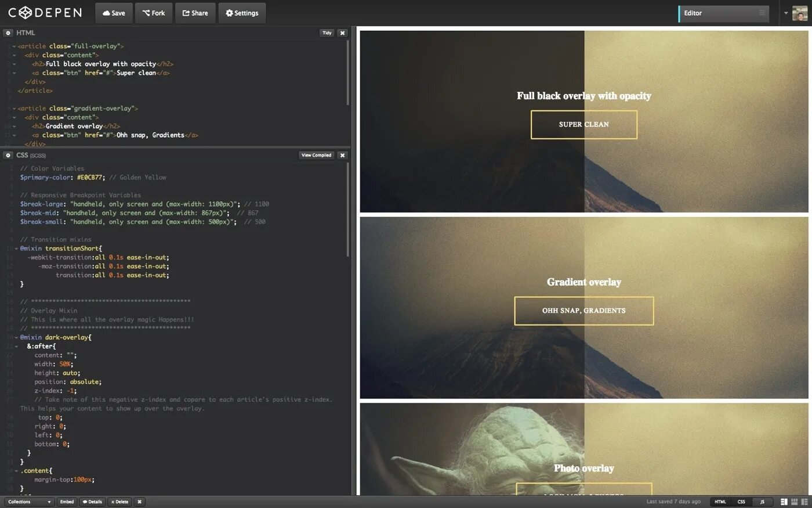Click the '// Overlay Mixin' comment line
Viewport: 812px width, 508px height.
click(49, 311)
